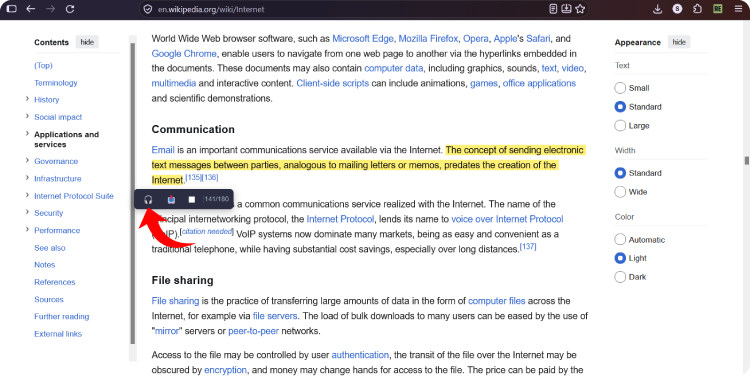Reload the page
Screen dimensions: 750x377
70,9
